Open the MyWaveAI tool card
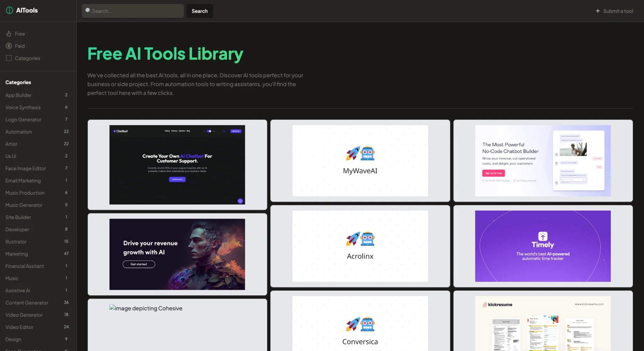Screen dimensions: 644x351 coord(360,161)
